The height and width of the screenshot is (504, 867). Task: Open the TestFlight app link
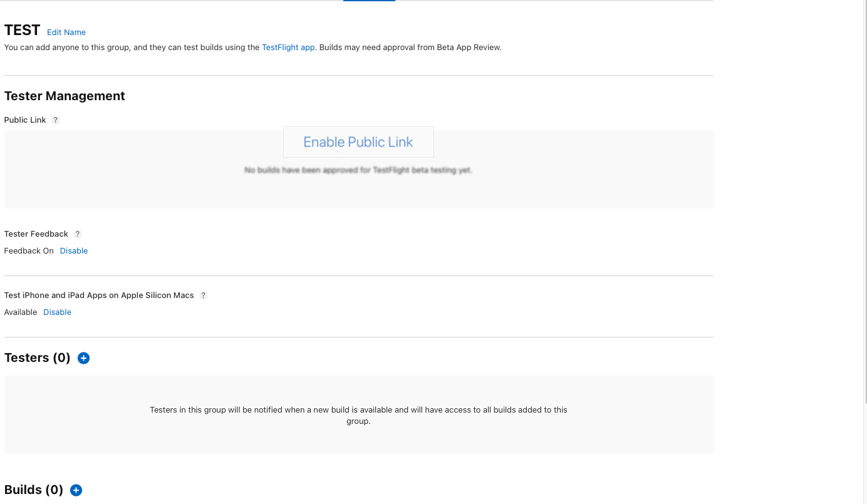coord(288,47)
